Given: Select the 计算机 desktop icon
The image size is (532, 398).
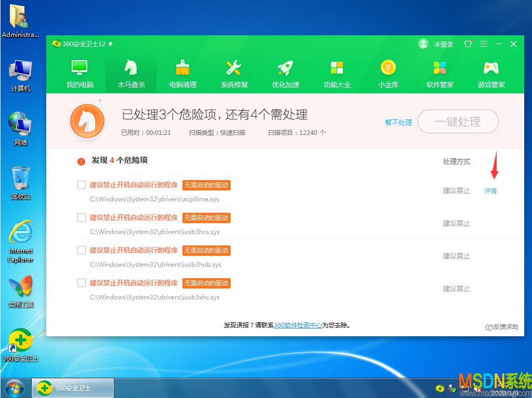Looking at the screenshot, I should click(x=21, y=76).
